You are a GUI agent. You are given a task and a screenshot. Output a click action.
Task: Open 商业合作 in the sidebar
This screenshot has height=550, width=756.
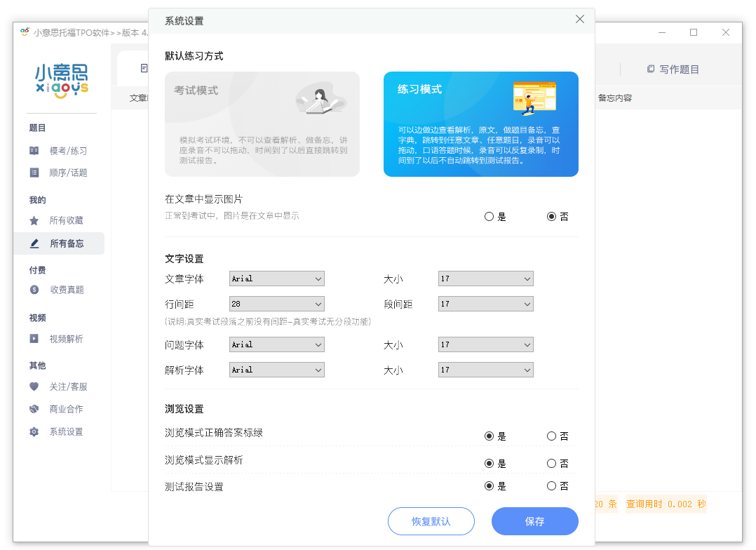[66, 409]
